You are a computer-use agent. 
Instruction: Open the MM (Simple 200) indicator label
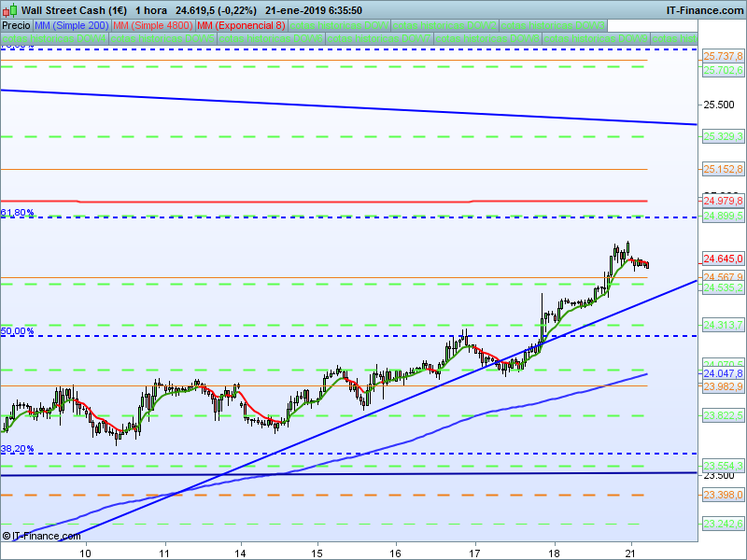pos(72,26)
